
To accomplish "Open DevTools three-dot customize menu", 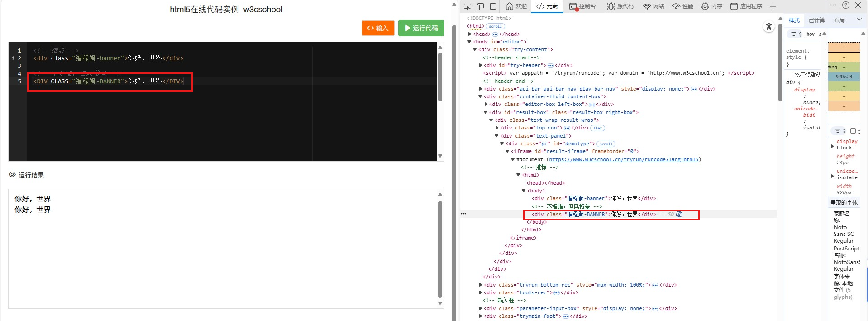I will click(x=833, y=5).
